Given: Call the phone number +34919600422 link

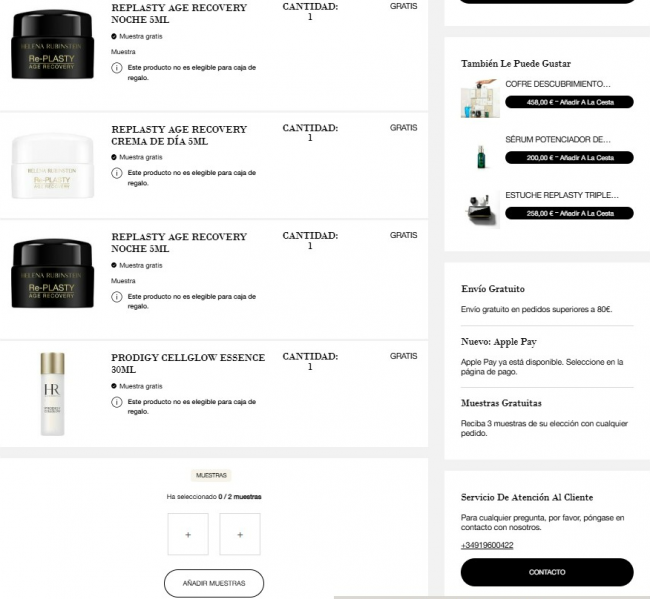Looking at the screenshot, I should (x=487, y=546).
